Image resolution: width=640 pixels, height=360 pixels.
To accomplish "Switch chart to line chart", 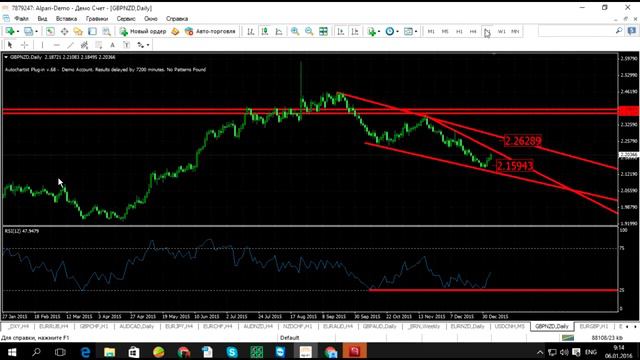I will pos(279,31).
